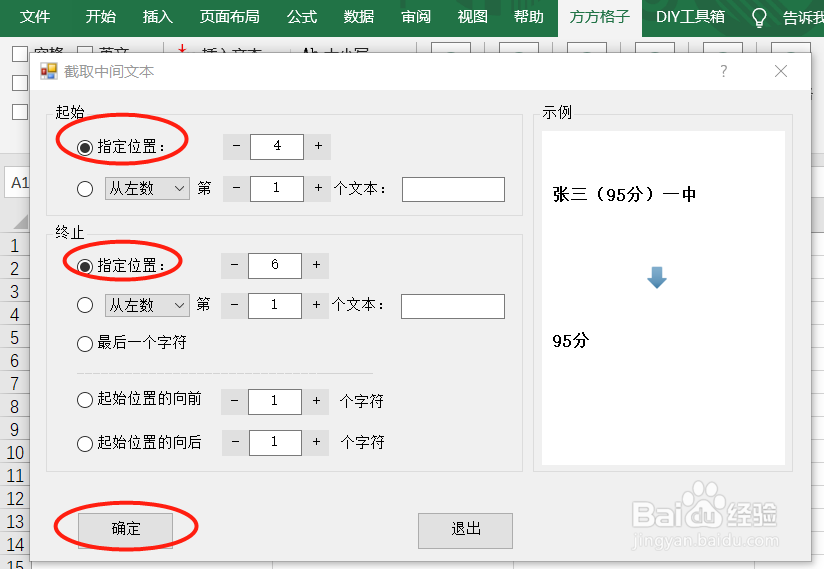This screenshot has height=569, width=824.
Task: Decrease 向后 character count
Action: tap(235, 442)
